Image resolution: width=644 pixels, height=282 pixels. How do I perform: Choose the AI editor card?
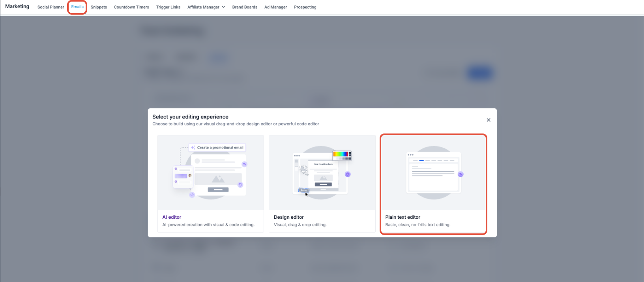(x=211, y=184)
